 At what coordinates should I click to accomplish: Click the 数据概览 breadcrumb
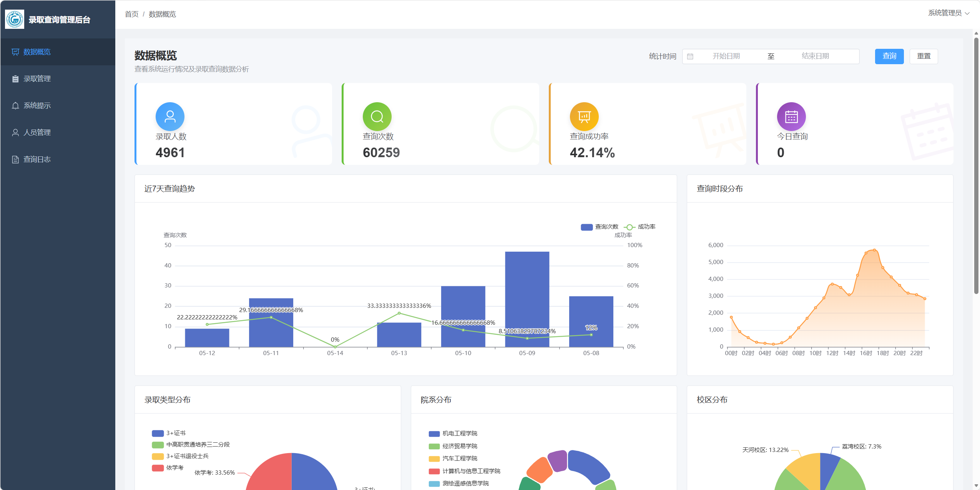click(x=162, y=14)
